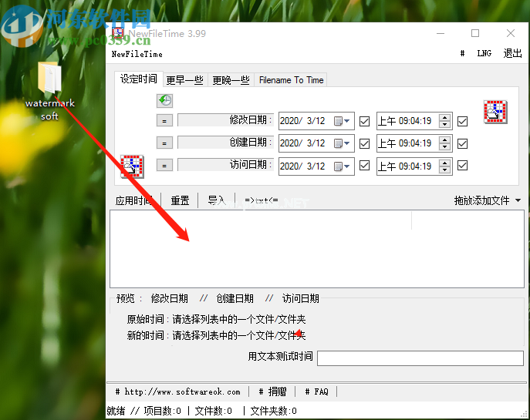Click the green clock current-time icon

point(164,101)
